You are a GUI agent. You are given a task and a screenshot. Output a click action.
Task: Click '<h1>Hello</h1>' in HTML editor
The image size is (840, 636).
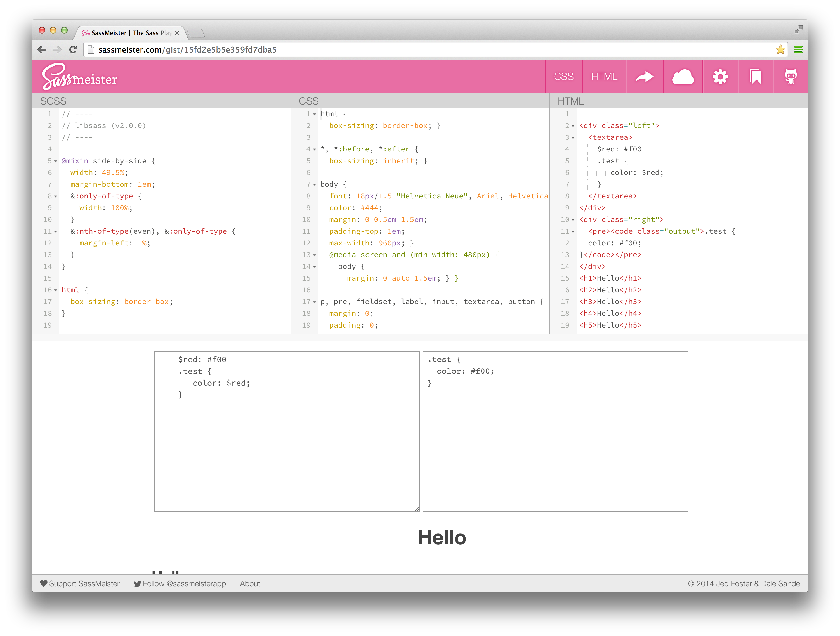tap(610, 278)
